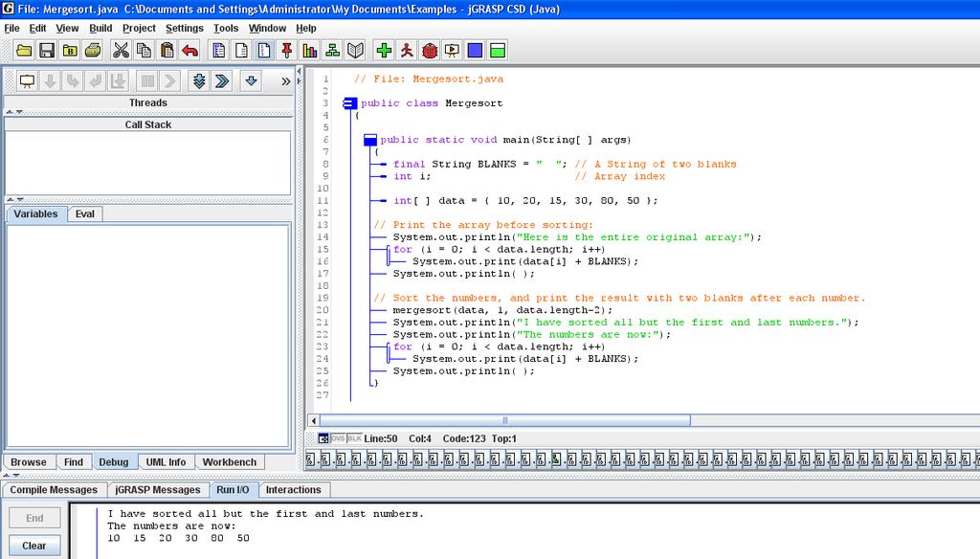This screenshot has height=559, width=980.
Task: Generate CSD with the blue-marked page icon
Action: point(219,50)
